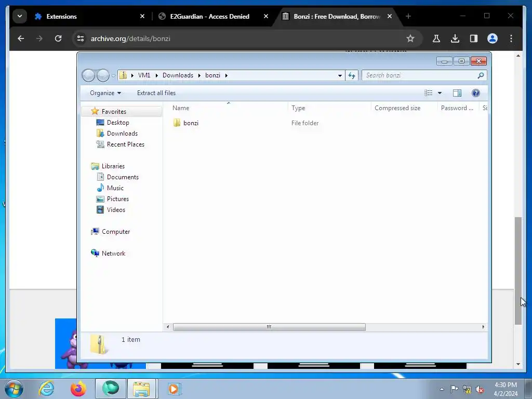Open Chrome downloads tray icon

click(x=455, y=38)
